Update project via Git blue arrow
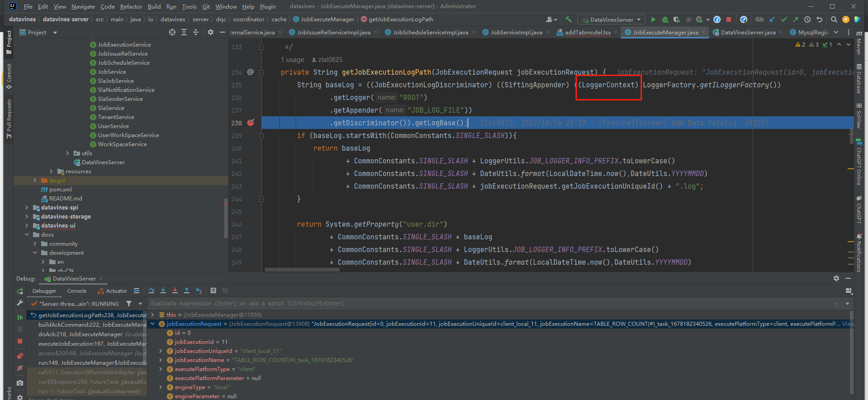The image size is (868, 400). point(772,19)
